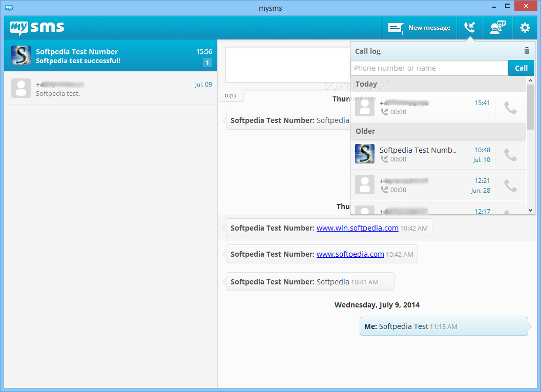541x392 pixels.
Task: Open the contacts/friends icon in header
Action: click(497, 27)
